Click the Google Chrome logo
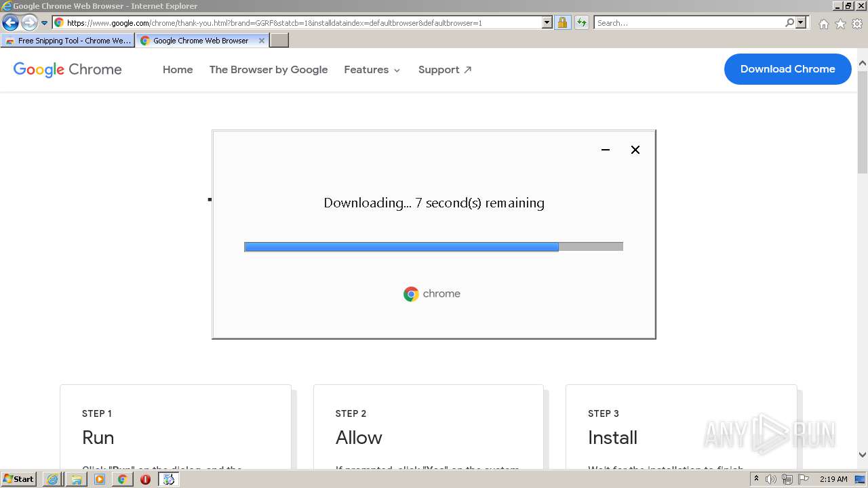This screenshot has width=868, height=488. (68, 69)
